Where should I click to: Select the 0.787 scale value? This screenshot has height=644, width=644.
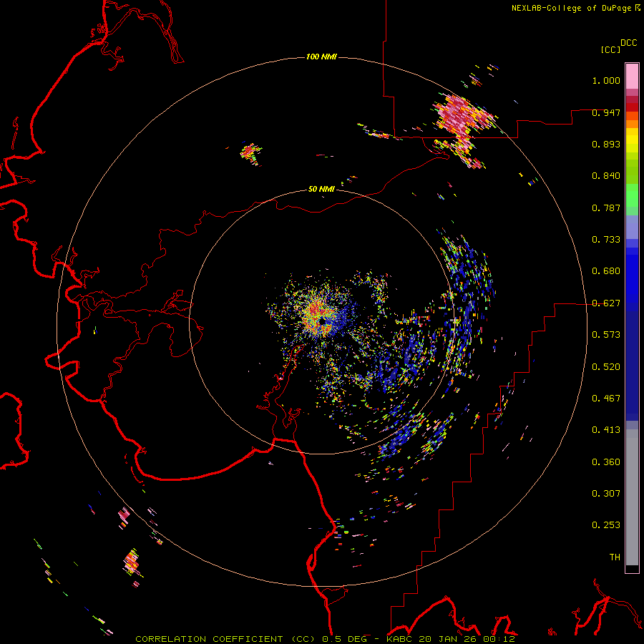coord(606,208)
